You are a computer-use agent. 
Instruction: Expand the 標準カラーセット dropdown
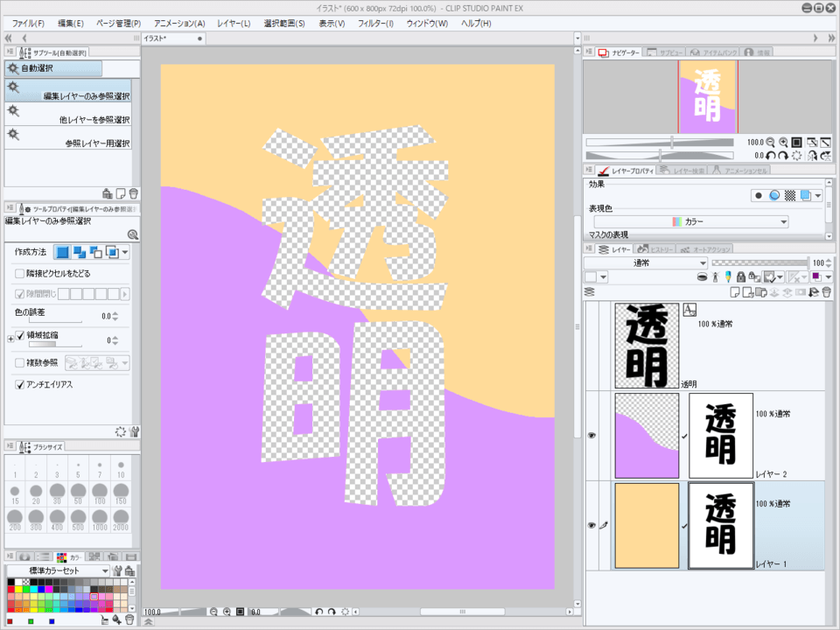pos(58,570)
